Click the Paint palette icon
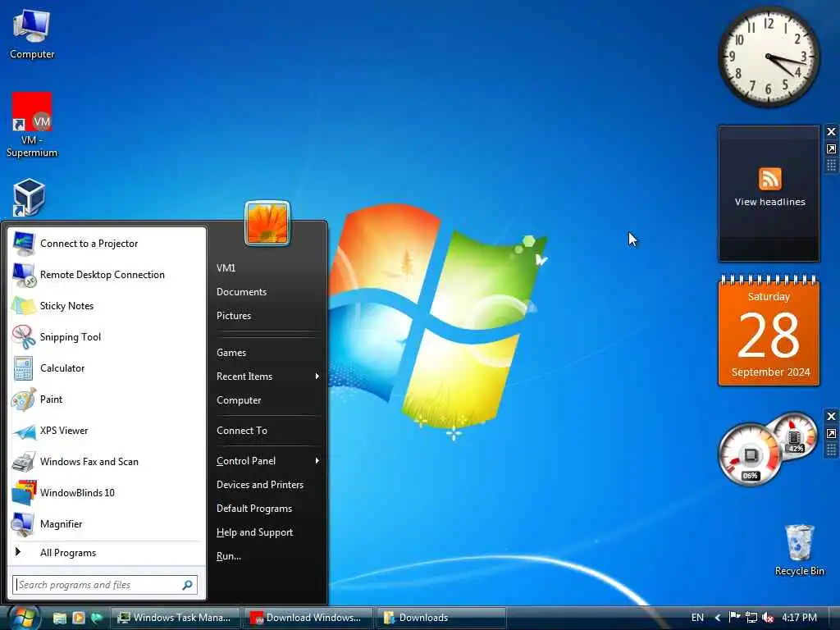840x630 pixels. [24, 399]
